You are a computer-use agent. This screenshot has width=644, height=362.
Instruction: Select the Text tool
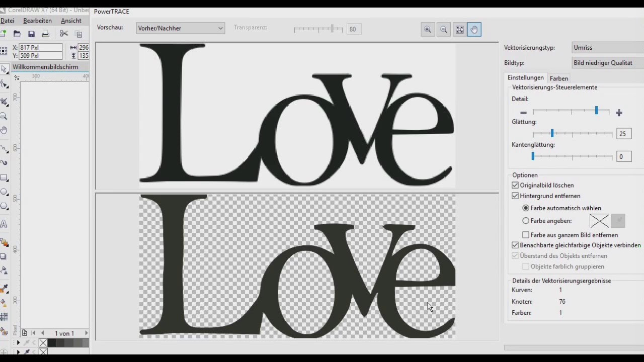coord(4,224)
